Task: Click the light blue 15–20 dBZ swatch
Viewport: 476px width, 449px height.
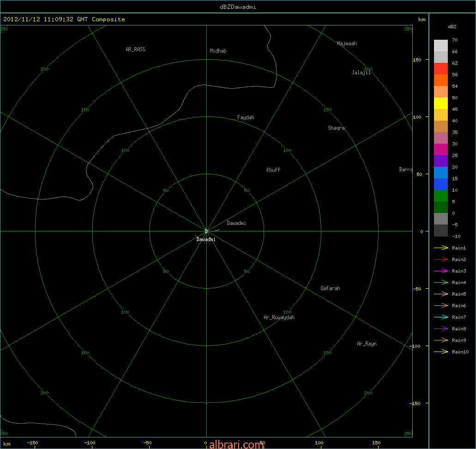Action: [441, 173]
